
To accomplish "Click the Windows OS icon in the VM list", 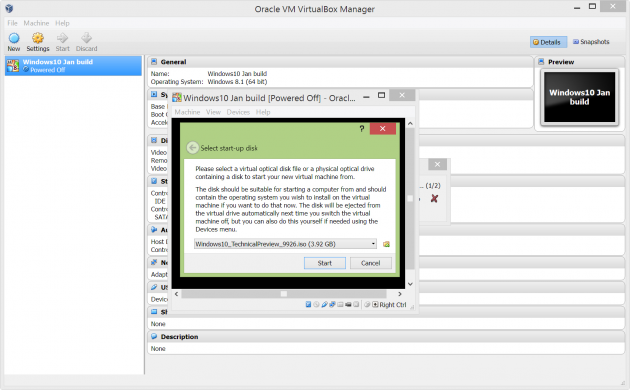I will tap(13, 65).
